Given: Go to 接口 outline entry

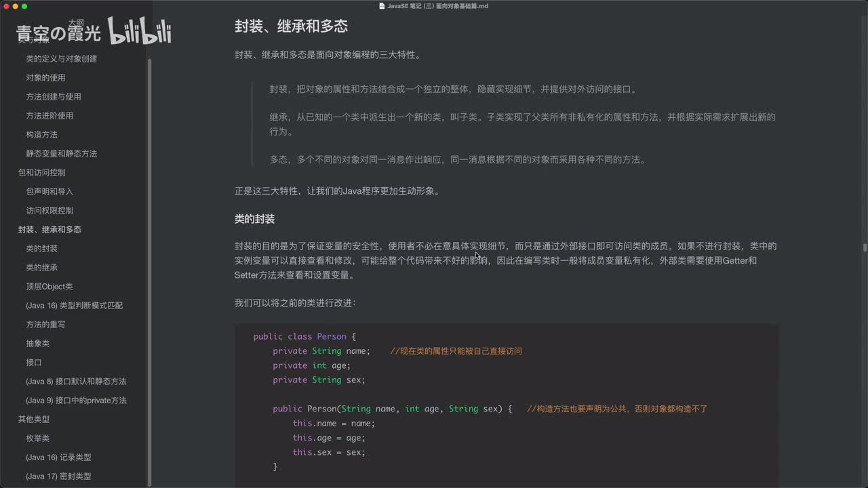Looking at the screenshot, I should click(34, 363).
